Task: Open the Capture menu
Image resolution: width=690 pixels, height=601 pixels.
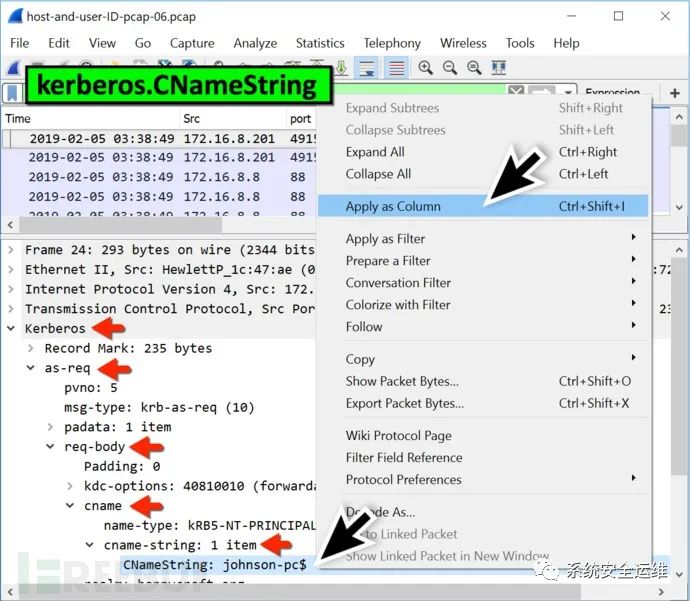Action: 192,43
